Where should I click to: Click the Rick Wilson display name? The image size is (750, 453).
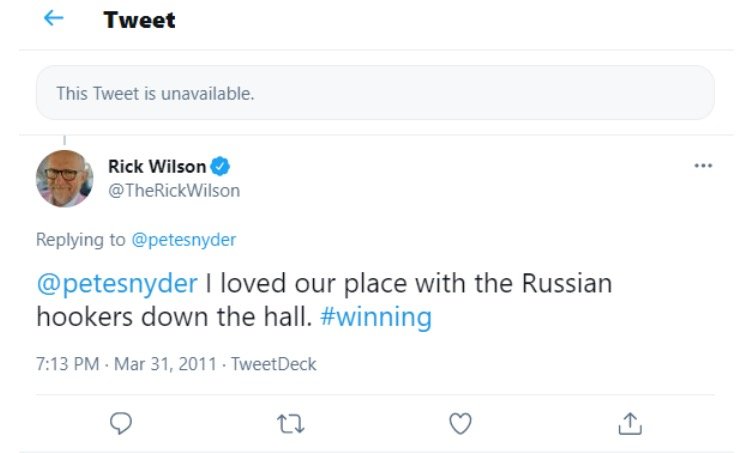(157, 167)
